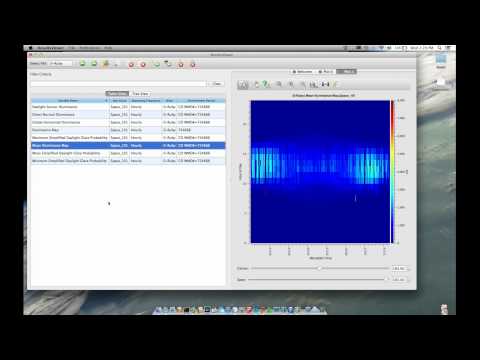Click the green check icon in the main toolbar
This screenshot has width=480, height=360.
[x=157, y=64]
